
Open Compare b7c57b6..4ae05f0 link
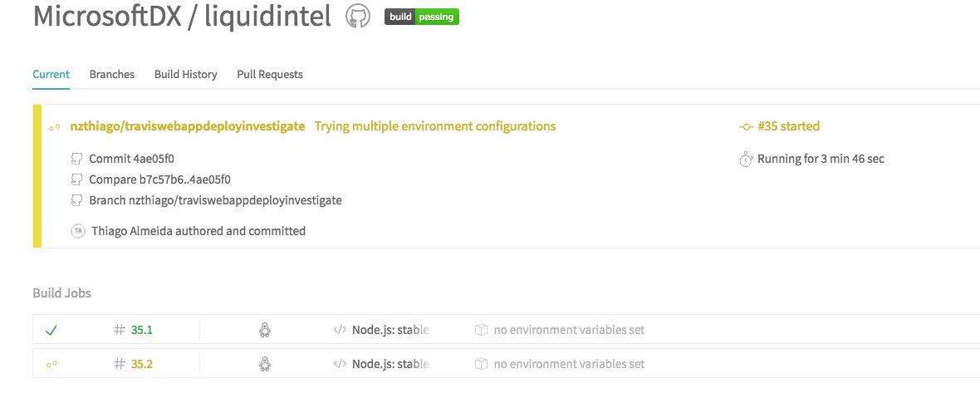[160, 180]
